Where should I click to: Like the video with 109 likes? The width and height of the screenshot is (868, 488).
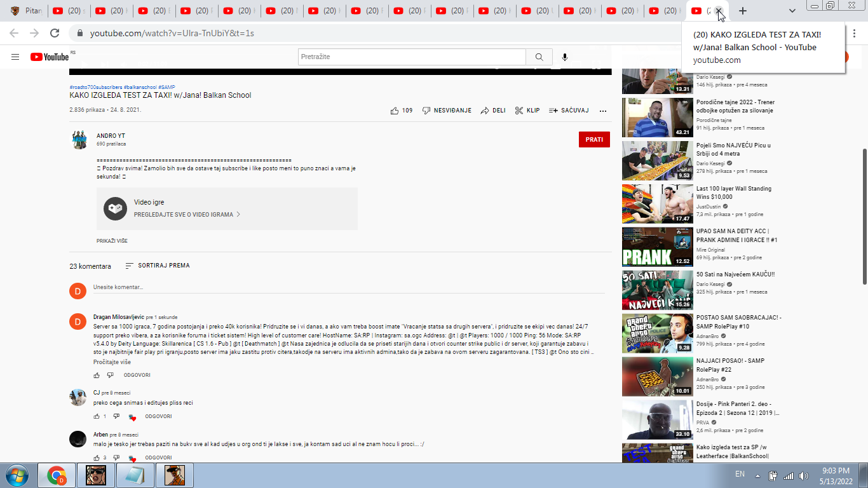coord(402,111)
